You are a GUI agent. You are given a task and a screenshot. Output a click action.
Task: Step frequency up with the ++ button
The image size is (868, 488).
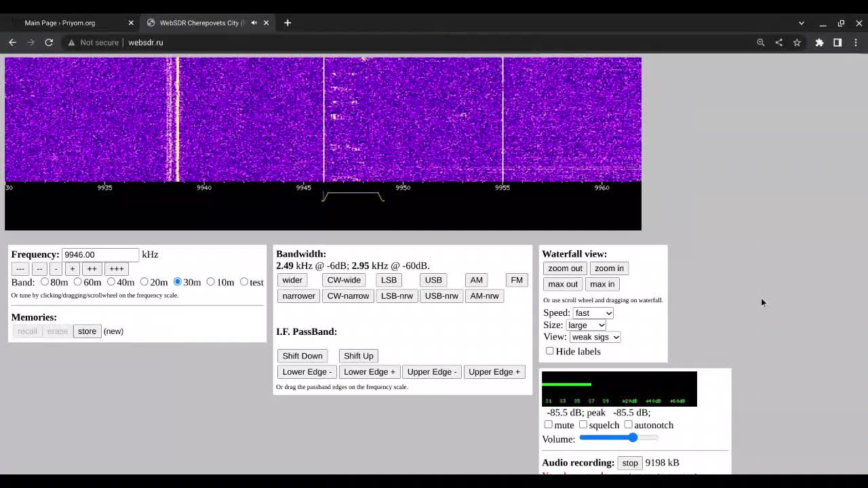pyautogui.click(x=92, y=269)
